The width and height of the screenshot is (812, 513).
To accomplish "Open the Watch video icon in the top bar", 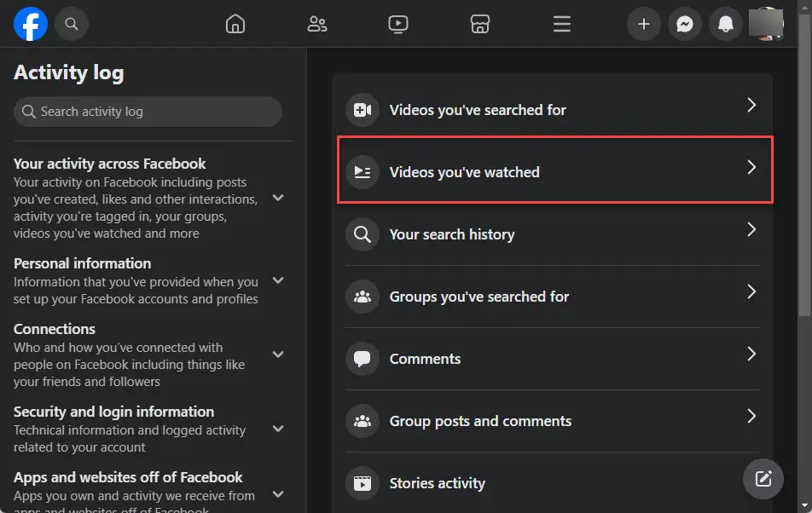I will tap(398, 24).
